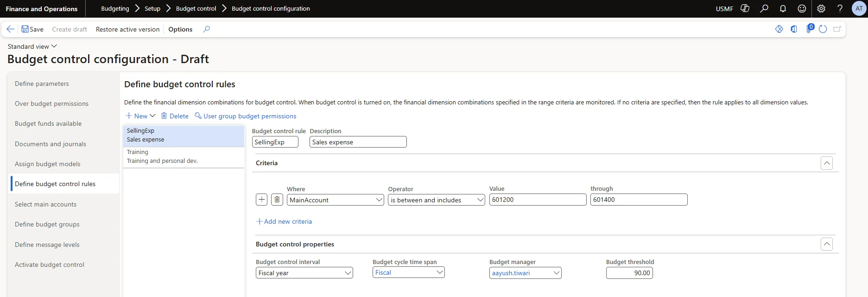Collapse the Criteria section
The width and height of the screenshot is (868, 297).
pyautogui.click(x=827, y=163)
